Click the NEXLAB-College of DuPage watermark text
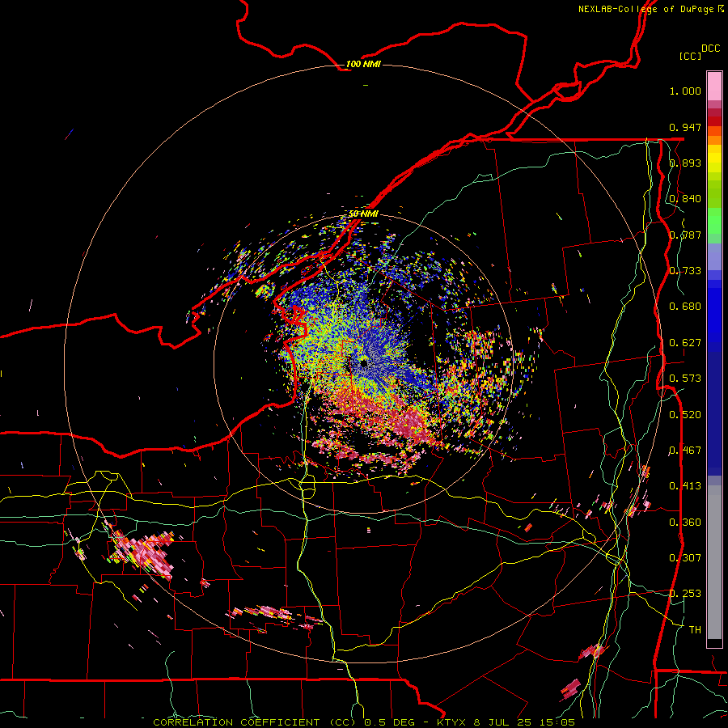728x728 pixels. click(x=650, y=9)
